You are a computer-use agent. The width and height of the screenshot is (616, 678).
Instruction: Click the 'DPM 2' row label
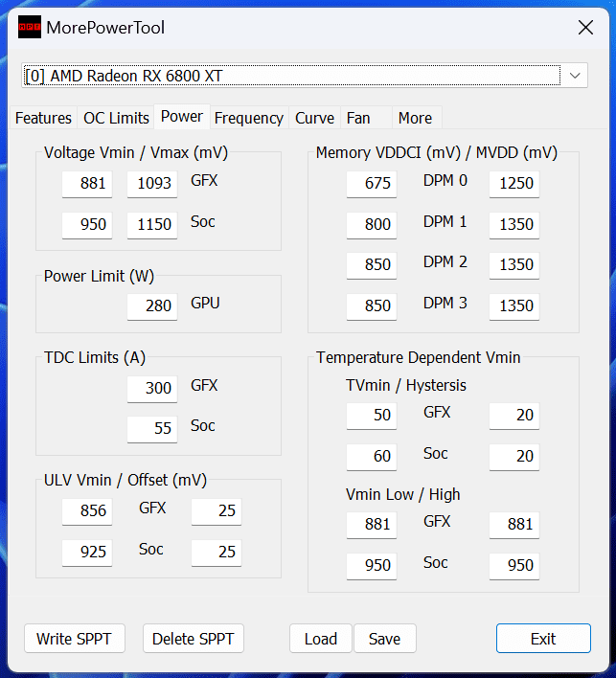point(445,261)
